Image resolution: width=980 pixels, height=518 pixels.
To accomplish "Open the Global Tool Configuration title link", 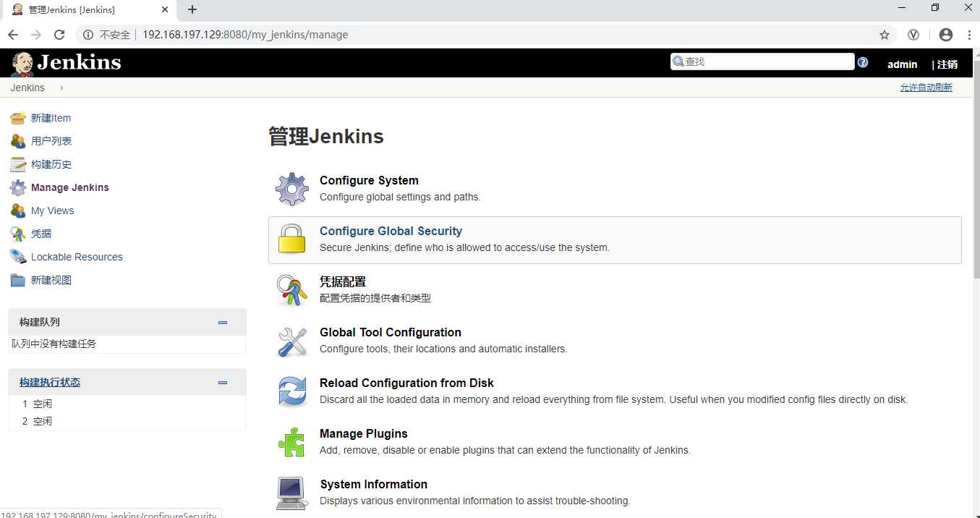I will pos(391,332).
